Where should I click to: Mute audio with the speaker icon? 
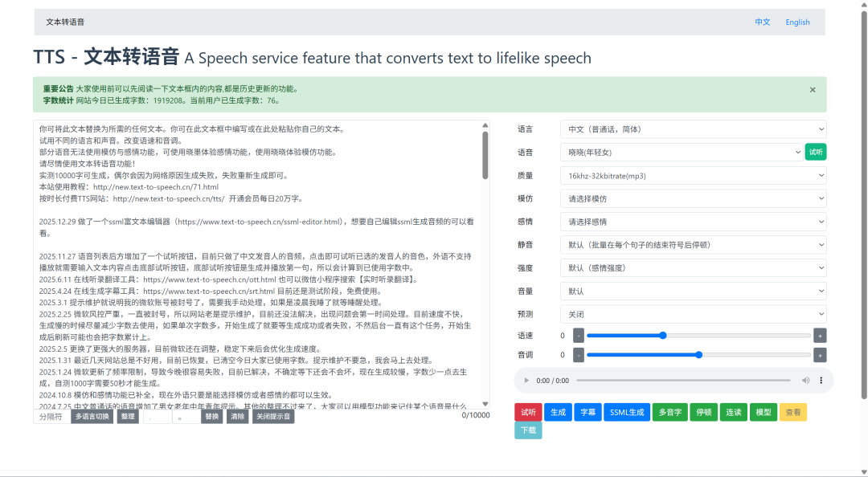coord(805,380)
